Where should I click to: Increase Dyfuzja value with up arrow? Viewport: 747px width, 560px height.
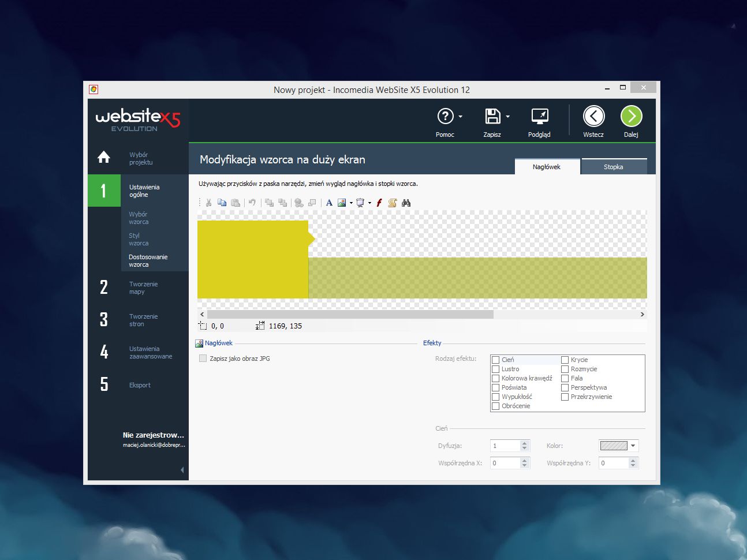tap(524, 443)
